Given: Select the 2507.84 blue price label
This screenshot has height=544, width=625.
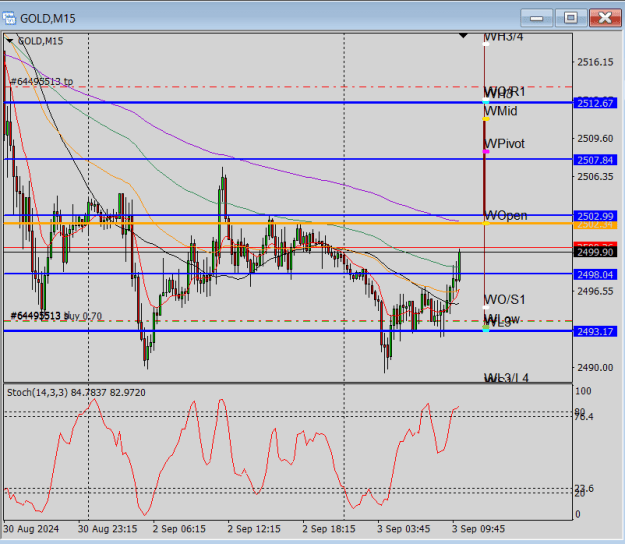Looking at the screenshot, I should pyautogui.click(x=595, y=160).
